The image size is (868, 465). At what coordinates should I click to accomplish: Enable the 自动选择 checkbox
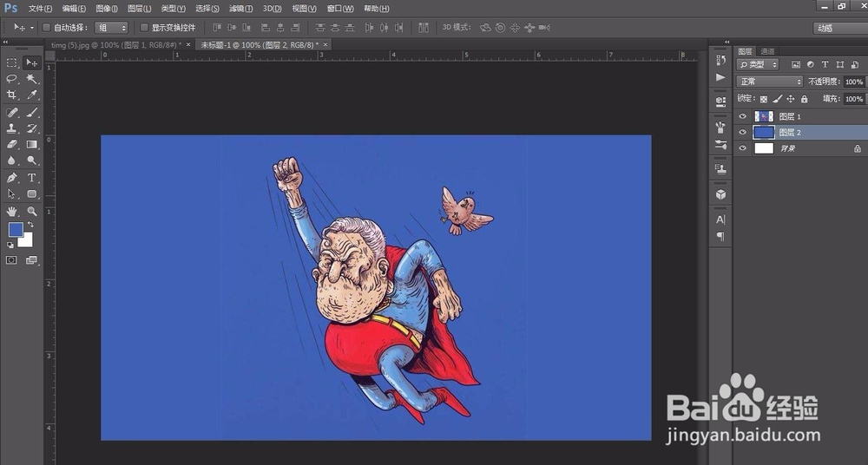(x=47, y=27)
